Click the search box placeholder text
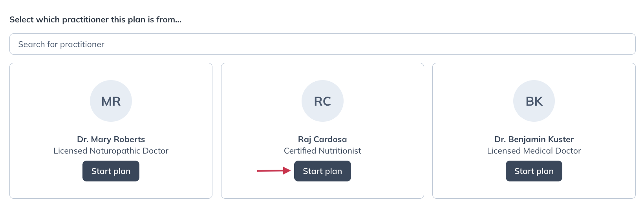The height and width of the screenshot is (205, 644). tap(61, 44)
